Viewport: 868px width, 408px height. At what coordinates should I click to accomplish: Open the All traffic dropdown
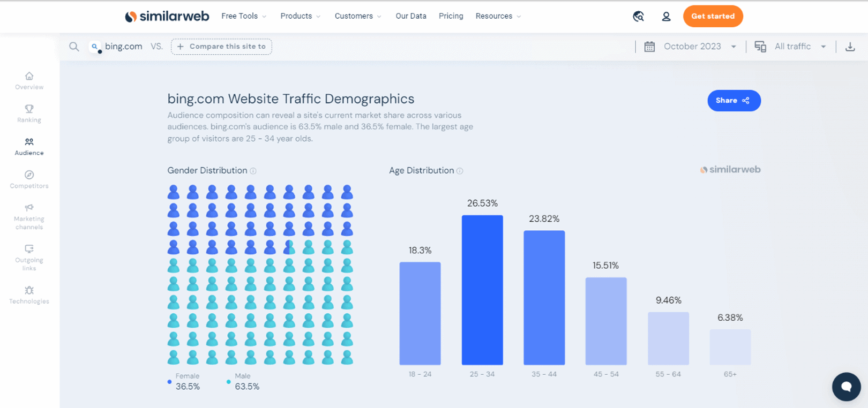coord(800,47)
